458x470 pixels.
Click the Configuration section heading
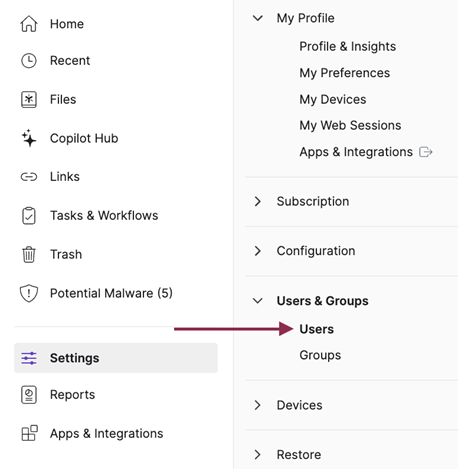[316, 251]
